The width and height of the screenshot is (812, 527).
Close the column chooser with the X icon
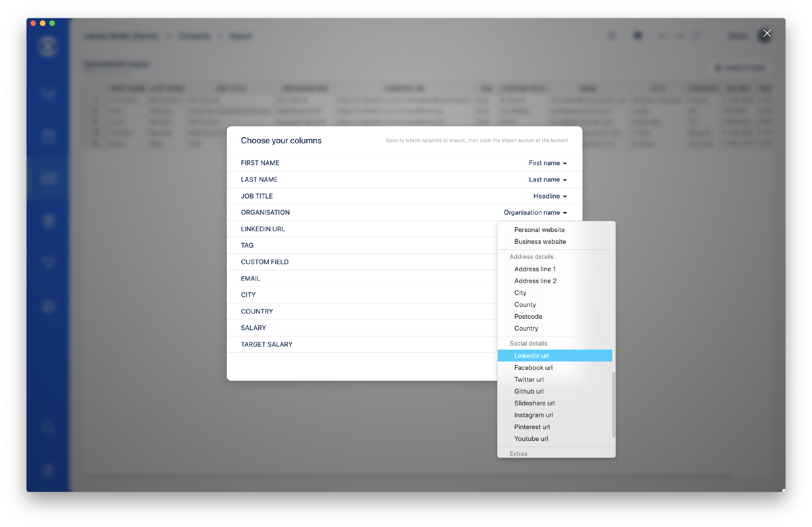tap(767, 33)
